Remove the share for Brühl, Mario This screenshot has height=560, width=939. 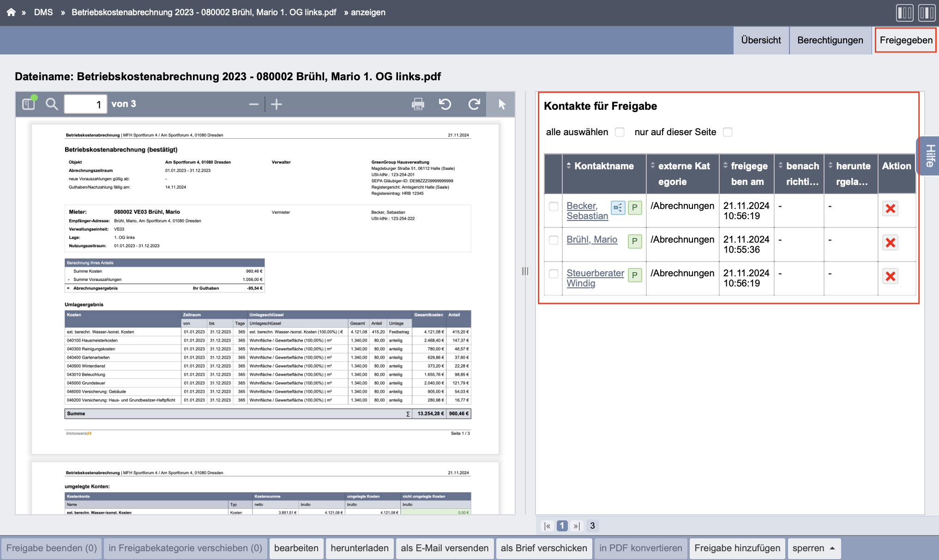tap(891, 242)
